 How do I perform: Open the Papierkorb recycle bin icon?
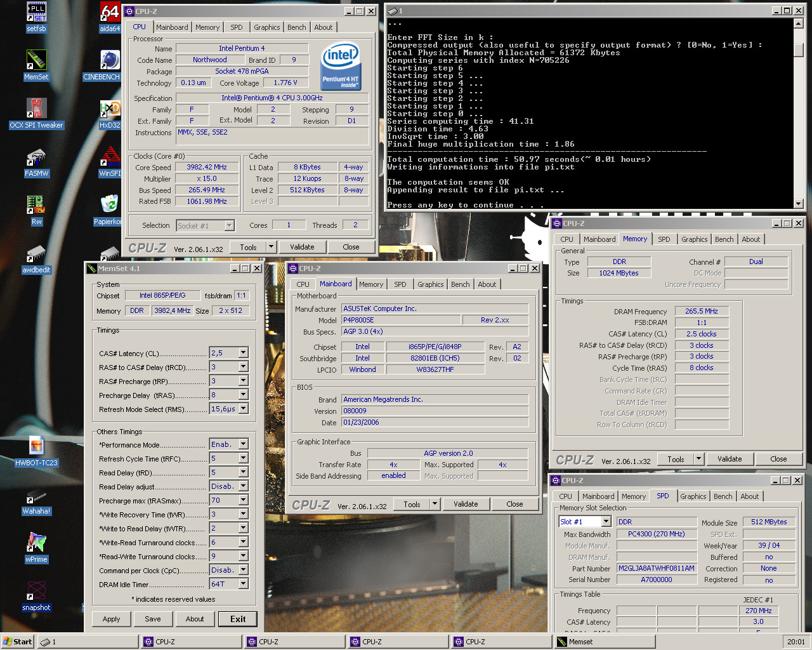107,209
